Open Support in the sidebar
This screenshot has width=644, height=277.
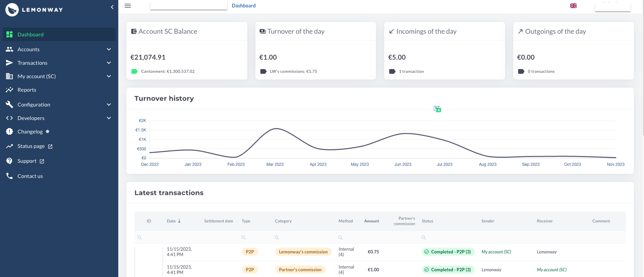pyautogui.click(x=59, y=161)
